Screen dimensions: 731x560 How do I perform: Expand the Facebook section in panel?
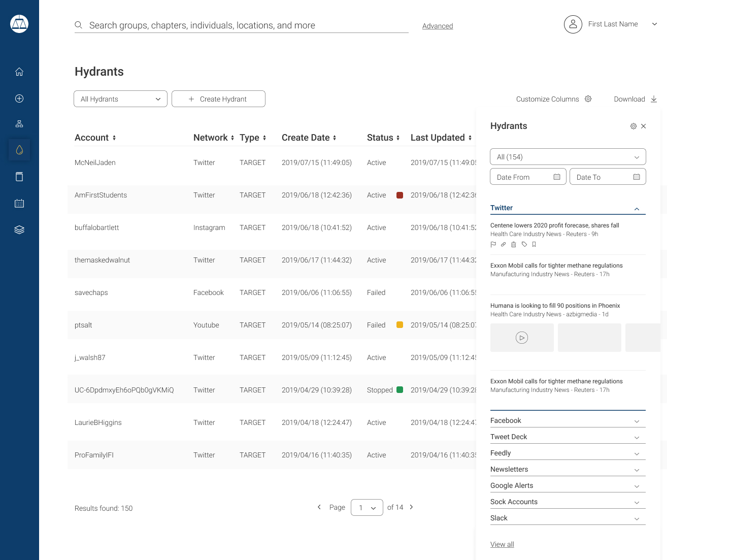637,421
